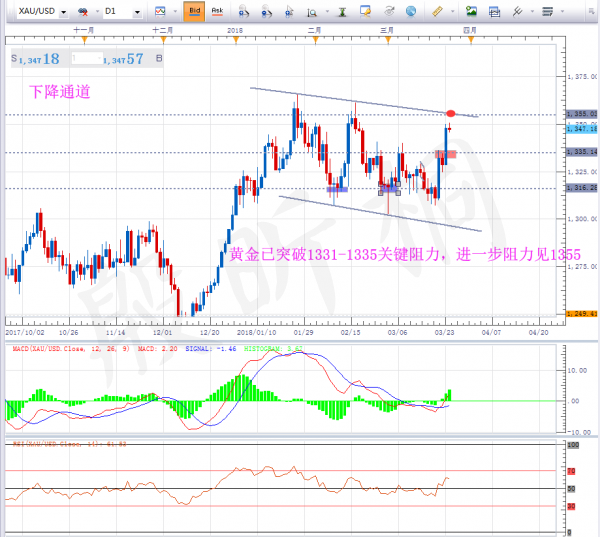Viewport: 600px width, 537px height.
Task: Select the ruler measurement tool
Action: pyautogui.click(x=436, y=12)
